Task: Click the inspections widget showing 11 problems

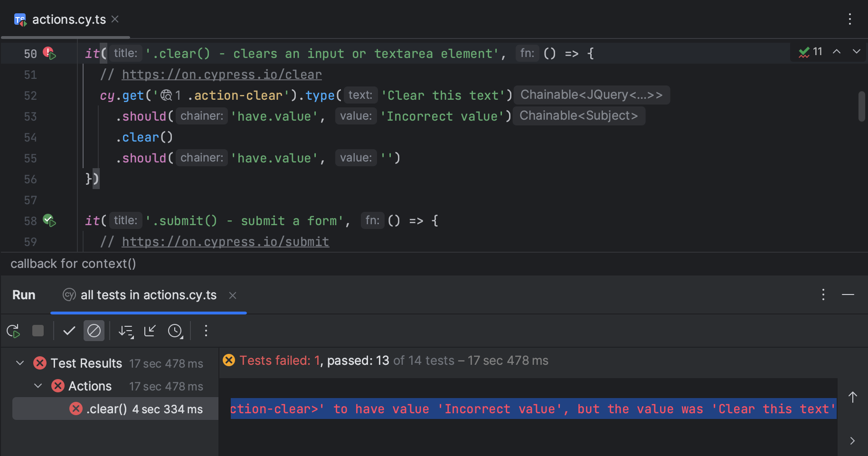Action: coord(811,52)
